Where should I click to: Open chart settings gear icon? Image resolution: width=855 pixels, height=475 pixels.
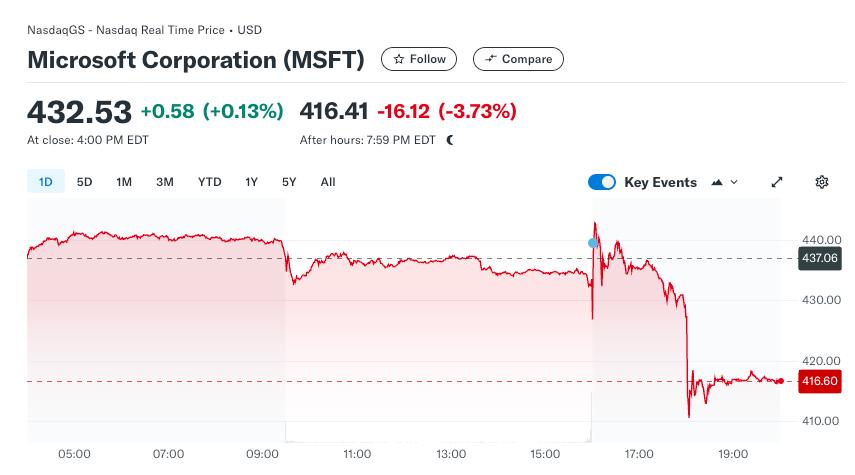pyautogui.click(x=822, y=182)
